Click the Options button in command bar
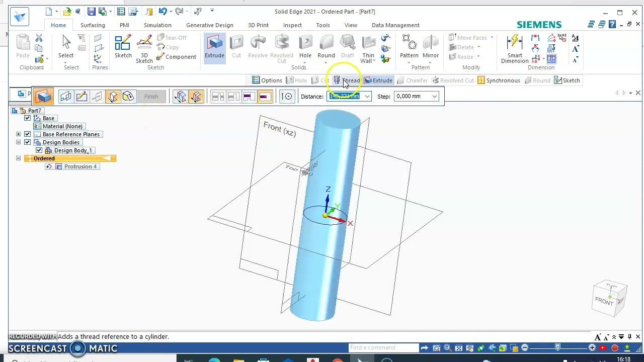 click(267, 80)
